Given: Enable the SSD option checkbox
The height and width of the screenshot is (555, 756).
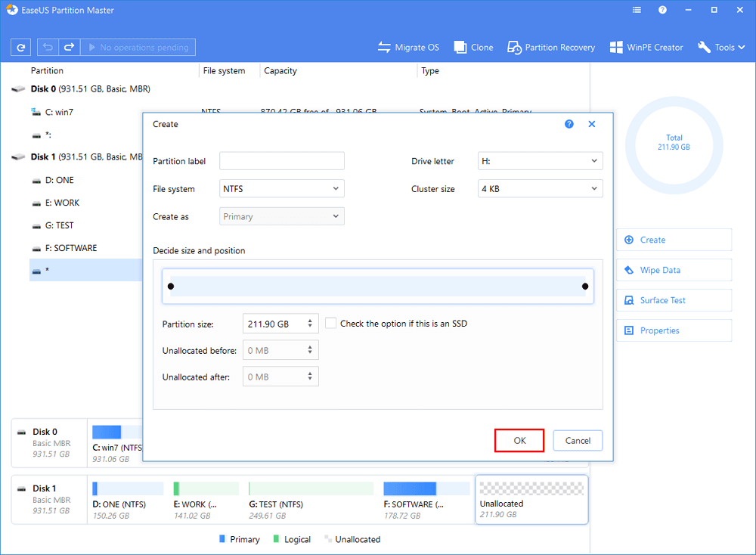Looking at the screenshot, I should [x=331, y=324].
